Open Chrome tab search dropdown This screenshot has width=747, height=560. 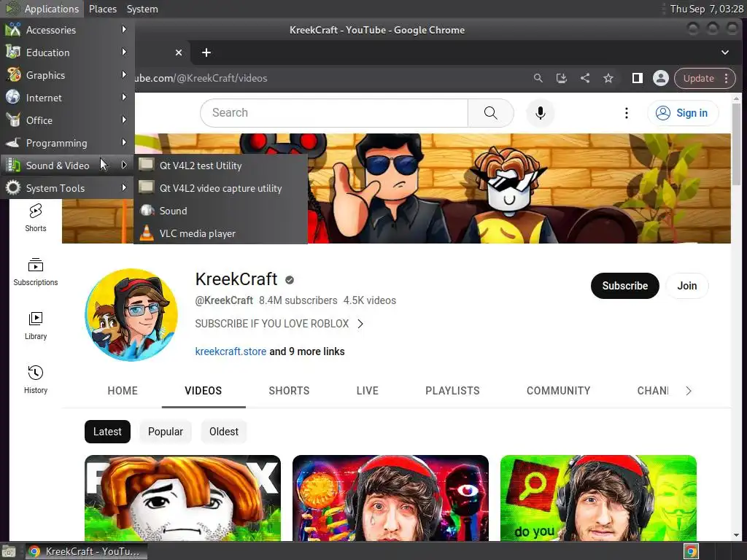click(x=724, y=52)
